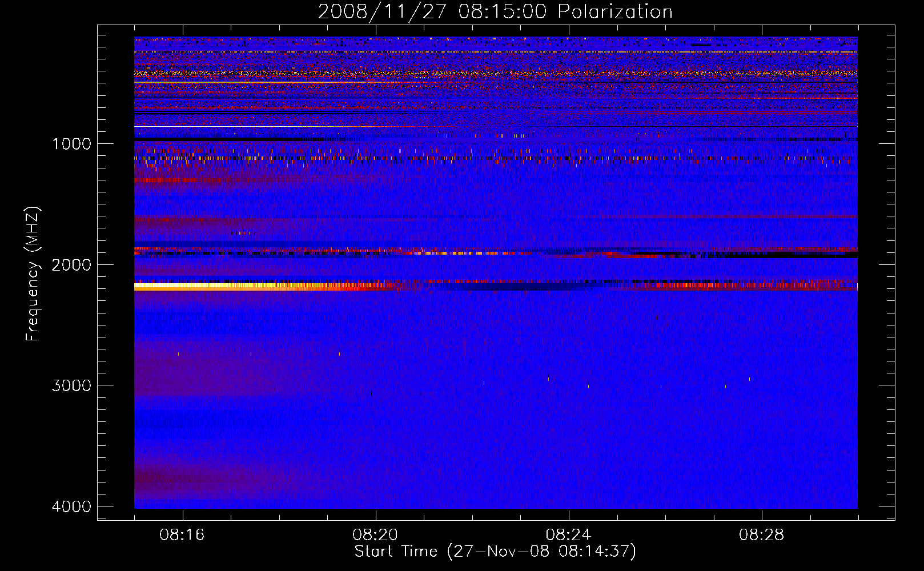Click the 2000 frequency tick label
The image size is (924, 571).
[71, 264]
